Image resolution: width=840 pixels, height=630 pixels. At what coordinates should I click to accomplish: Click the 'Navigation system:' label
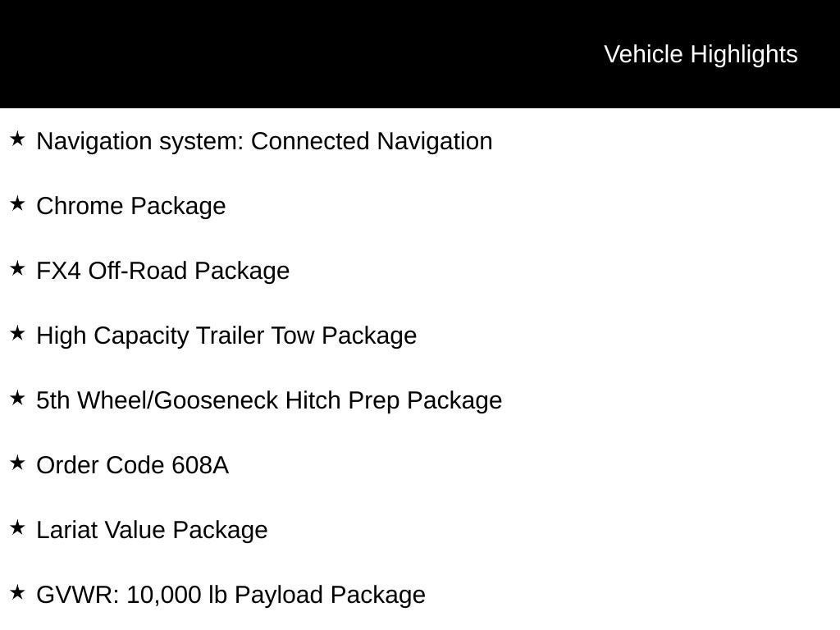(140, 141)
